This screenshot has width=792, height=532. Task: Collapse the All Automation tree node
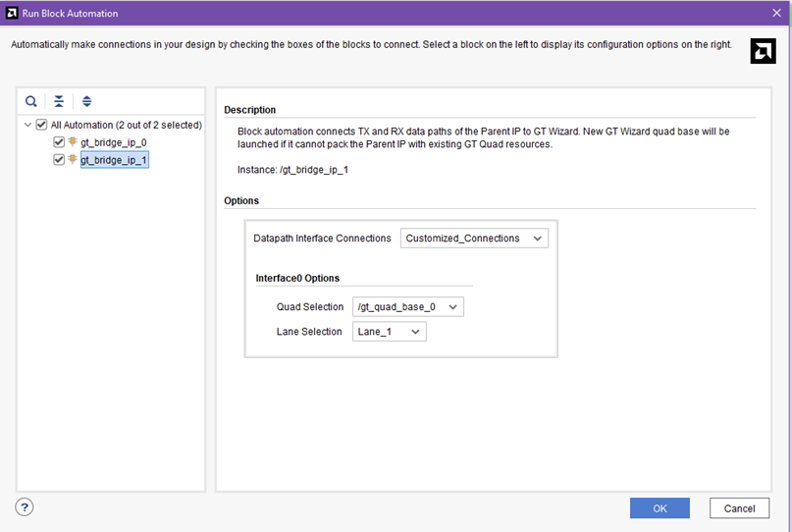click(27, 125)
